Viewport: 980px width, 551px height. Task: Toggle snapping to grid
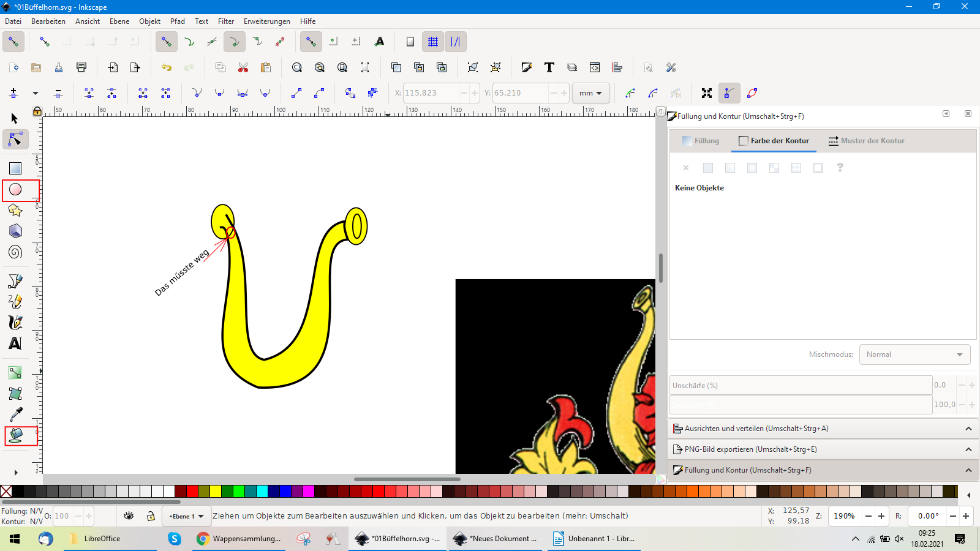(433, 42)
